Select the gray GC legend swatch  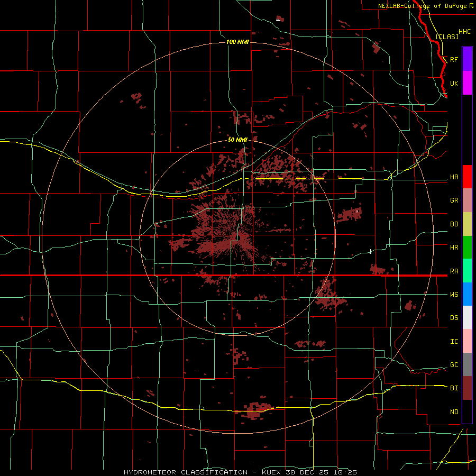pyautogui.click(x=467, y=364)
